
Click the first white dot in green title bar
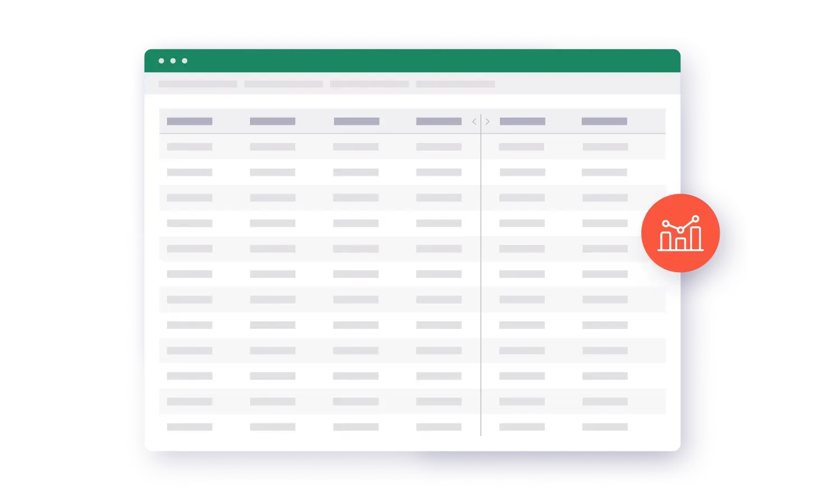161,60
